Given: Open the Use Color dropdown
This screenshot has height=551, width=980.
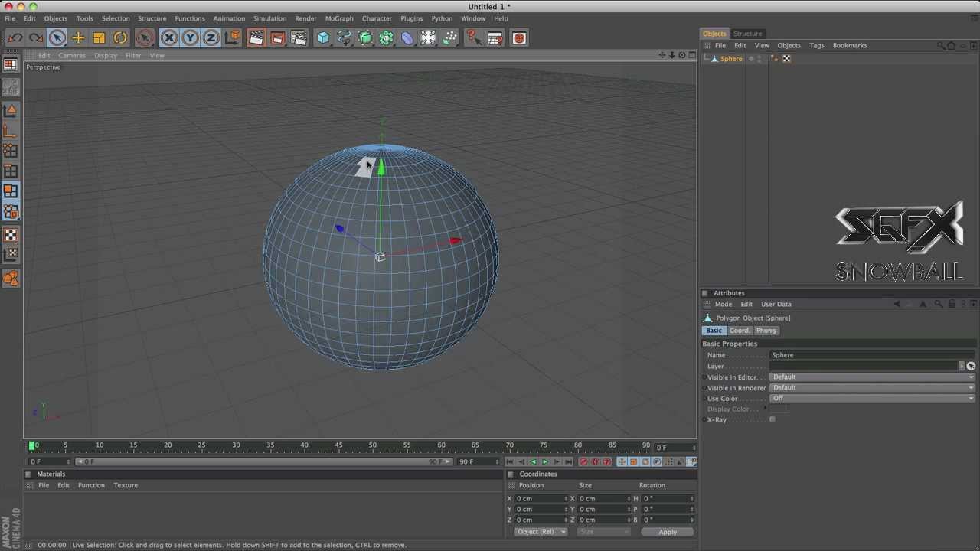Looking at the screenshot, I should [872, 399].
